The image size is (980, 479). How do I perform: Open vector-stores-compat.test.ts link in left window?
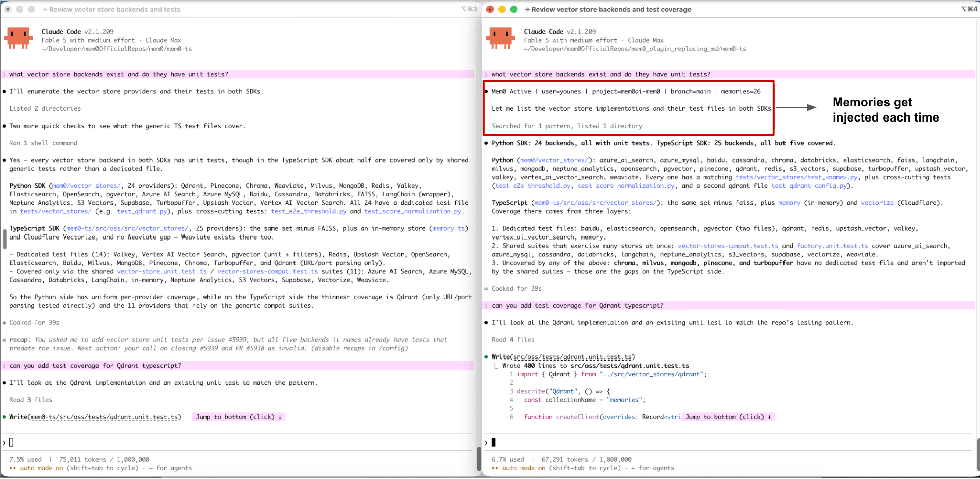[x=267, y=271]
